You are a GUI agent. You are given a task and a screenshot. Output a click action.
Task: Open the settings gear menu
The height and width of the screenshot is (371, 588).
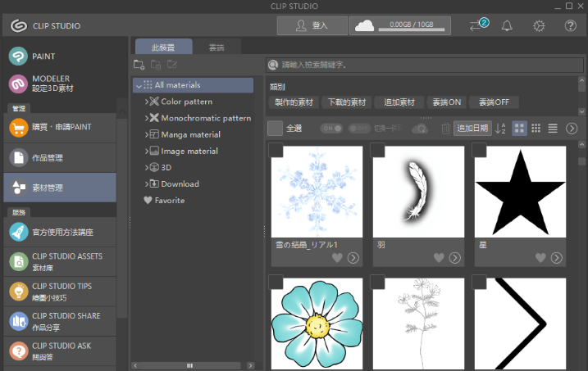539,25
